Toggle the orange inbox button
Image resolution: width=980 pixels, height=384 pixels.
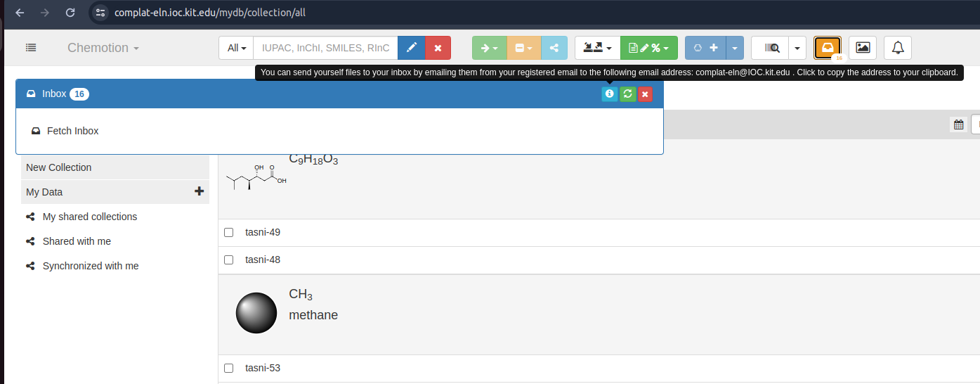pyautogui.click(x=828, y=48)
